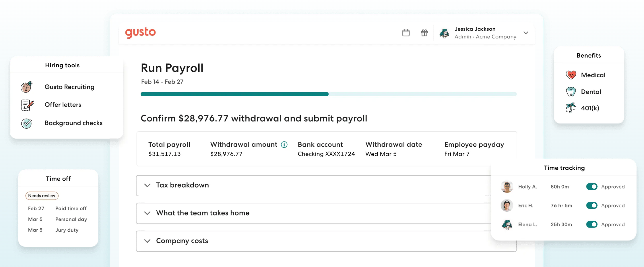Screen dimensions: 644x267
Task: Disable approval for Eric H.
Action: [x=592, y=205]
